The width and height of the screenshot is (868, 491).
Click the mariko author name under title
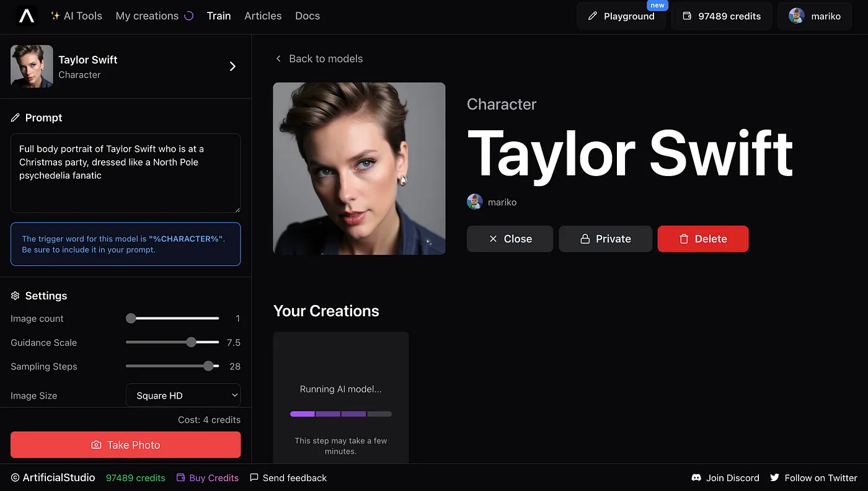coord(502,202)
